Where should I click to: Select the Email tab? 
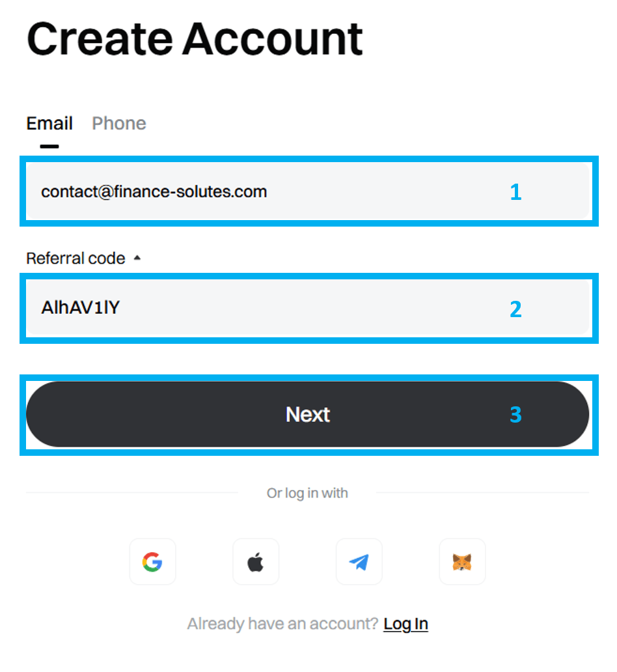pyautogui.click(x=49, y=124)
